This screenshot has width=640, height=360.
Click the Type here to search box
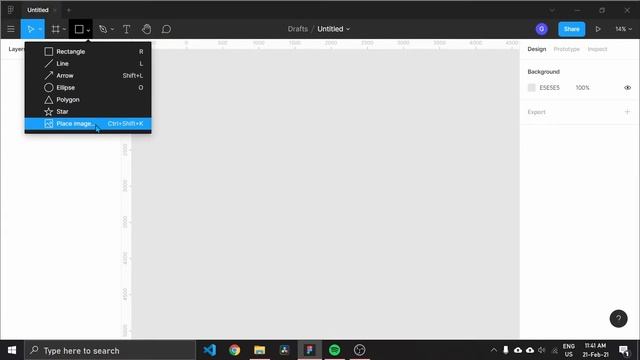point(111,350)
